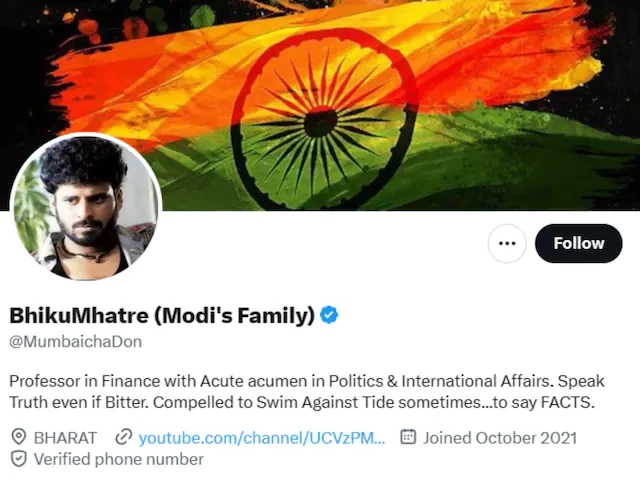Viewport: 640px width, 480px height.
Task: Select the Verified phone number label
Action: 118,459
